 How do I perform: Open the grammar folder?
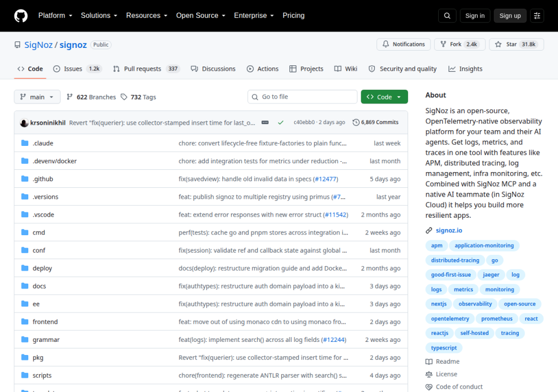pos(46,340)
